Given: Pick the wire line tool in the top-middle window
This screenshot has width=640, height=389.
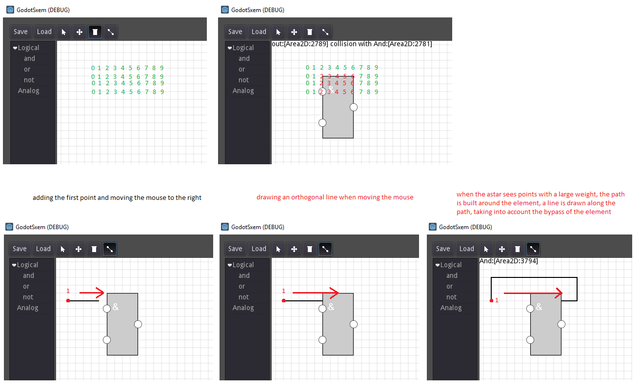Looking at the screenshot, I should tap(325, 32).
